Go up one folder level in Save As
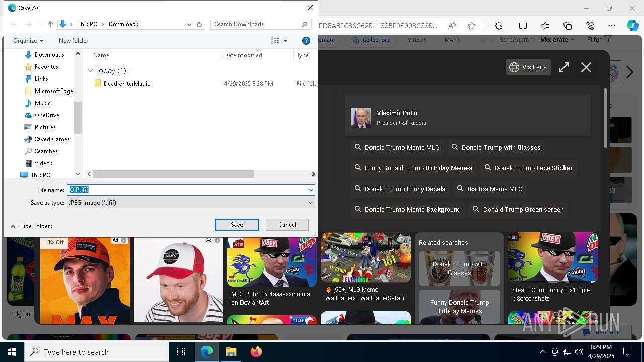This screenshot has width=644, height=362. pyautogui.click(x=51, y=24)
